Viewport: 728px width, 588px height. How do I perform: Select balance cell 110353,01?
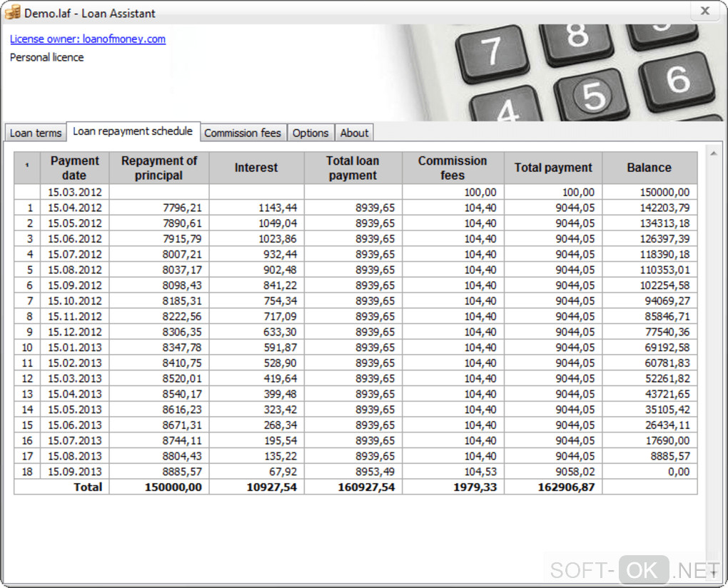pyautogui.click(x=649, y=270)
